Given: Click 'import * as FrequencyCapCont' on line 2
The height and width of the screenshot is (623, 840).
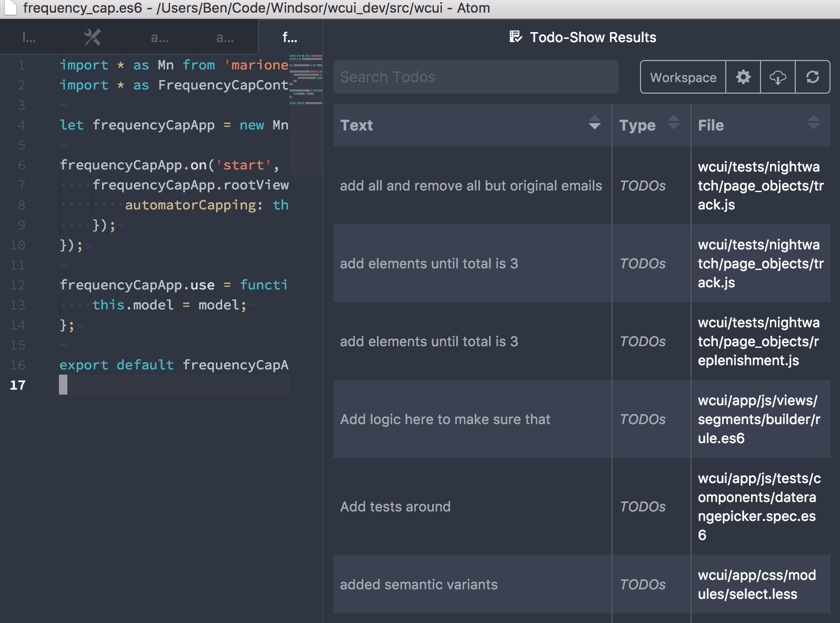Looking at the screenshot, I should pyautogui.click(x=174, y=85).
